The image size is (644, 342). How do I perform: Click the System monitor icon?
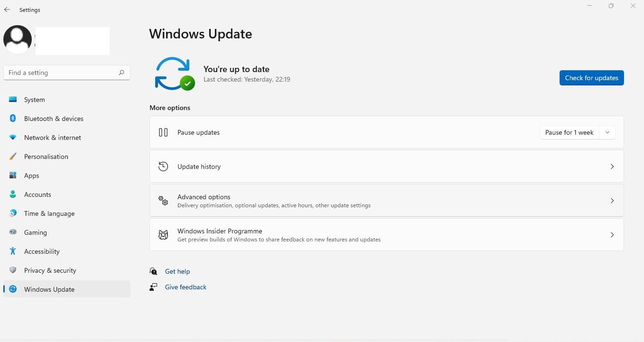[x=13, y=100]
